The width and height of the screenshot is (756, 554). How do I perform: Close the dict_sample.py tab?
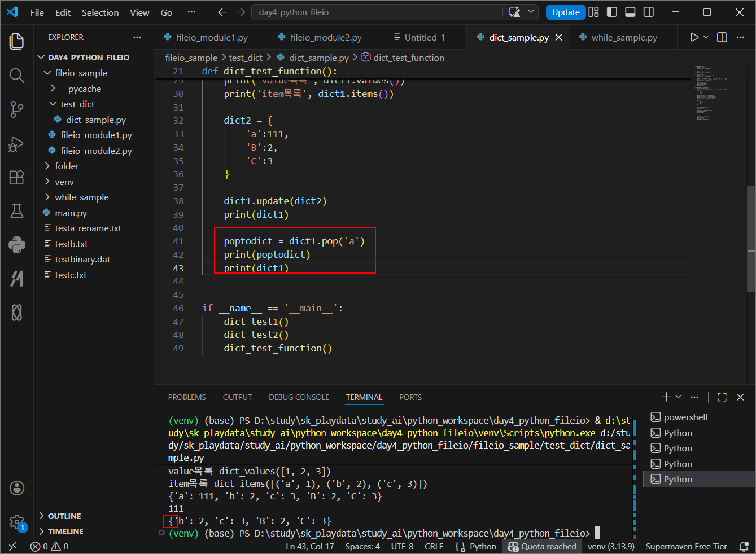pos(559,37)
